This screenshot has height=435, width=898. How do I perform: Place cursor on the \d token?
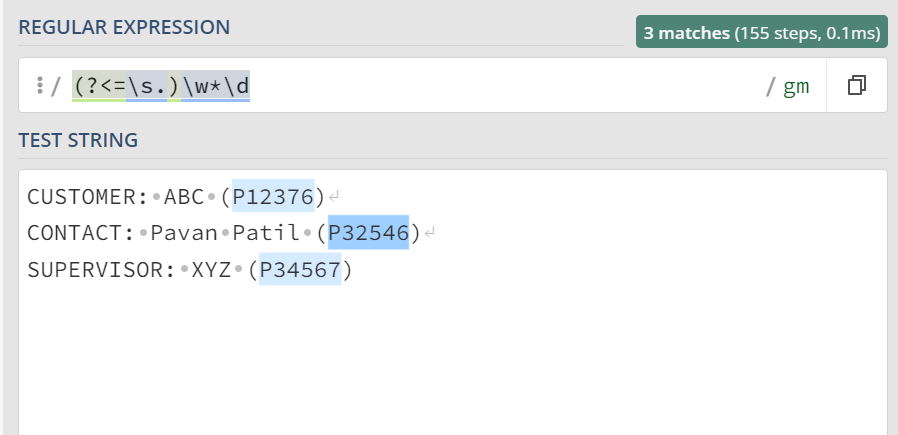pyautogui.click(x=237, y=87)
